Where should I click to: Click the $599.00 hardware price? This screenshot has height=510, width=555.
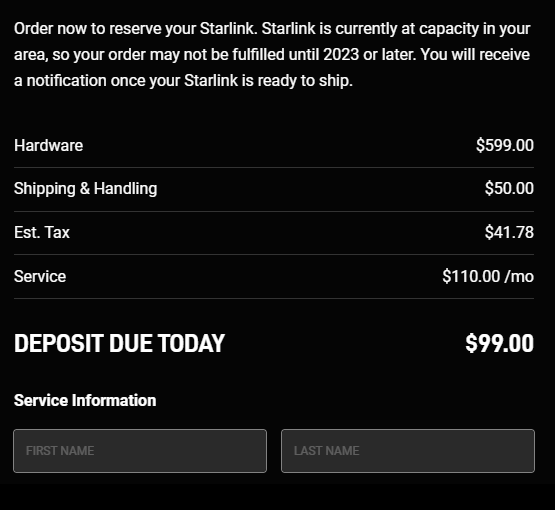[x=505, y=145]
